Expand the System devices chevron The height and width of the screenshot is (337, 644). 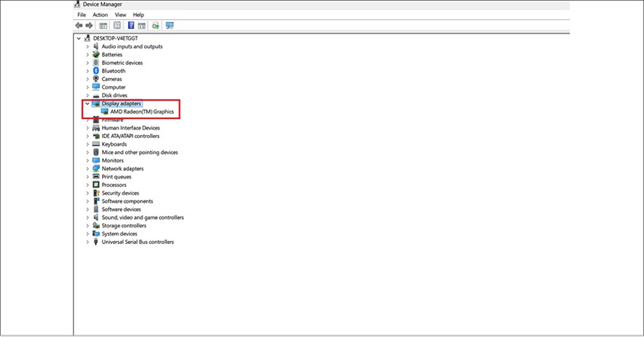point(87,234)
